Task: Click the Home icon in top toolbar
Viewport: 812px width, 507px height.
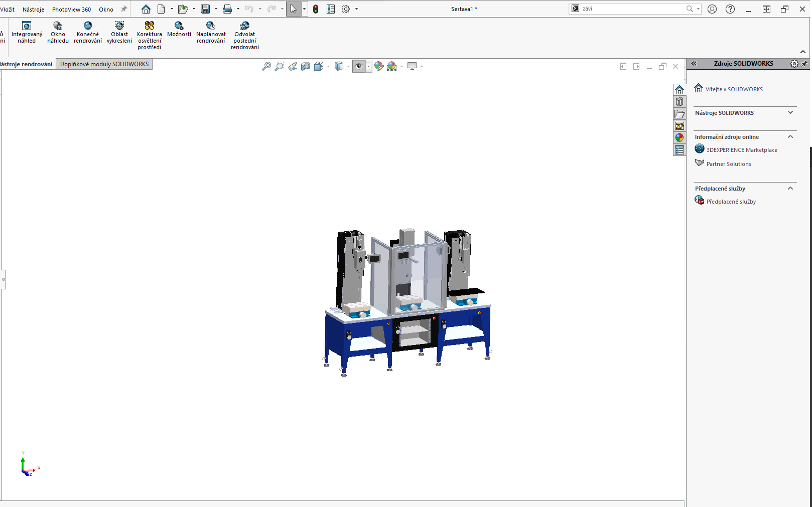Action: [146, 9]
